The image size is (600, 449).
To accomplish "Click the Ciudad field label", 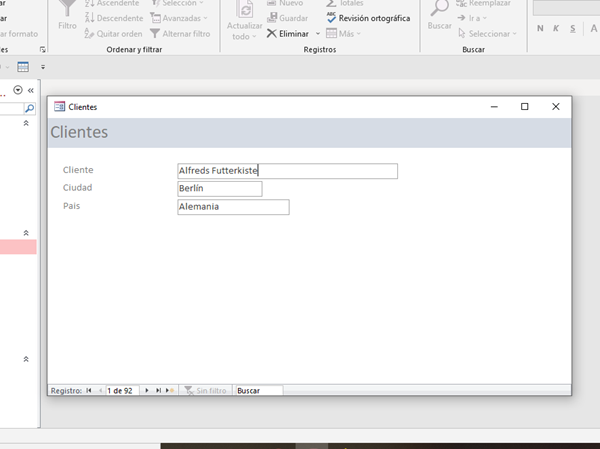I will 77,188.
